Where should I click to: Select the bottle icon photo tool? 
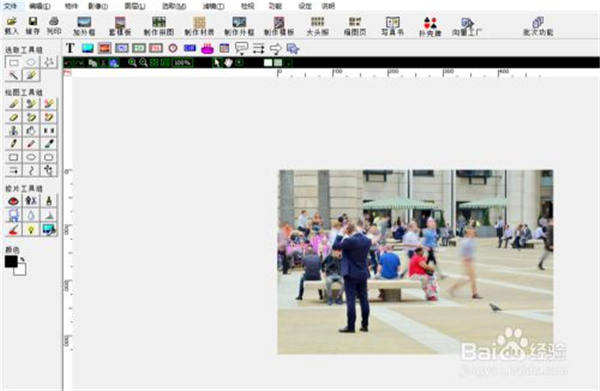pos(49,201)
